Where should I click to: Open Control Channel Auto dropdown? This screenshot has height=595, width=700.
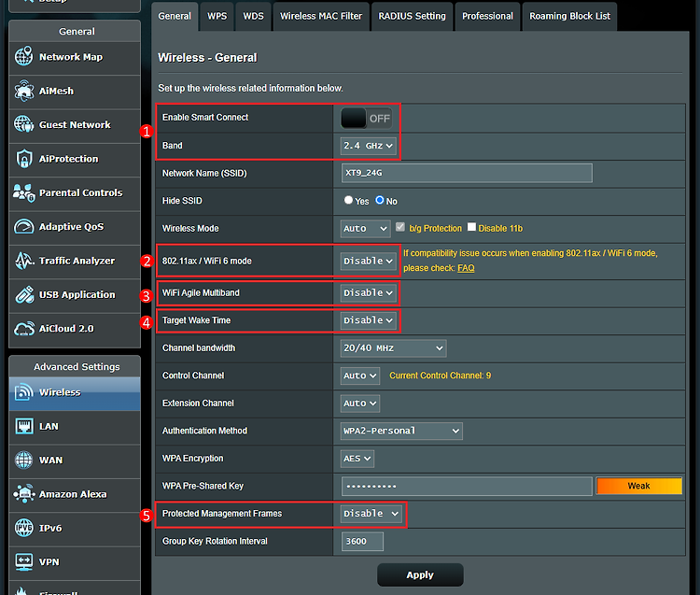[x=360, y=375]
